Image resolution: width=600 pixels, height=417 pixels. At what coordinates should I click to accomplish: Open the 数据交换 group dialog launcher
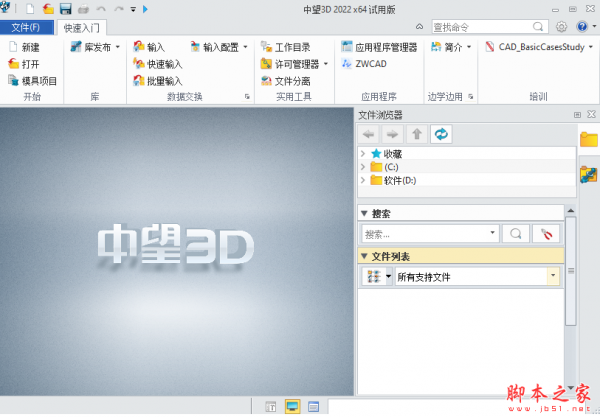247,97
